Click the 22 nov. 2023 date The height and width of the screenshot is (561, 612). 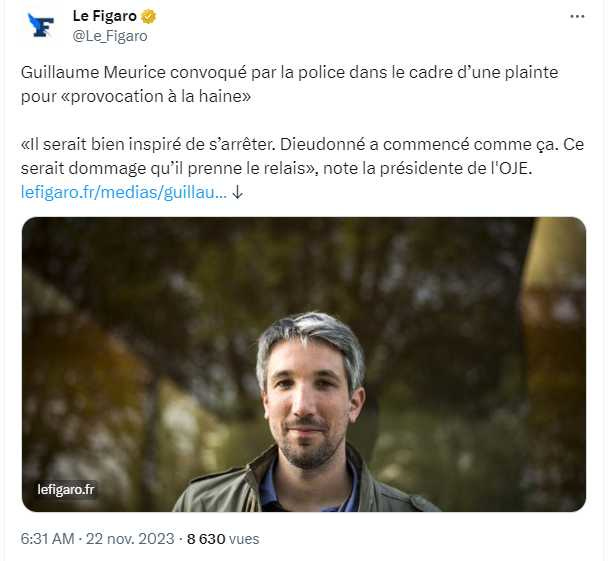[x=130, y=539]
